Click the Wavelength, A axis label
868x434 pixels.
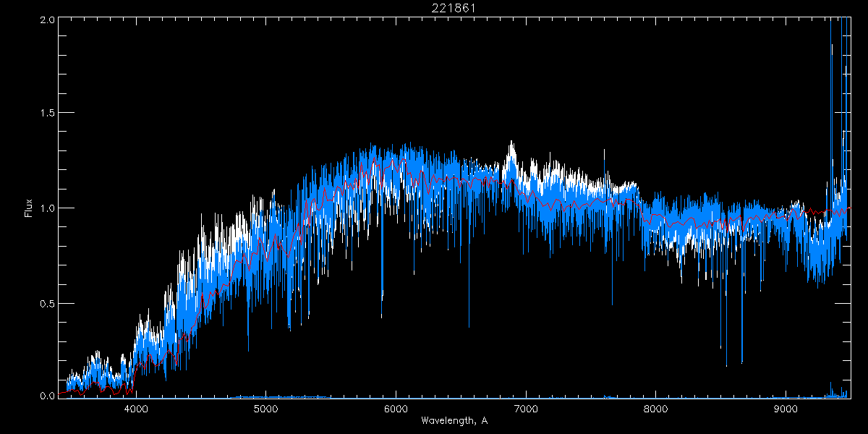tap(454, 420)
